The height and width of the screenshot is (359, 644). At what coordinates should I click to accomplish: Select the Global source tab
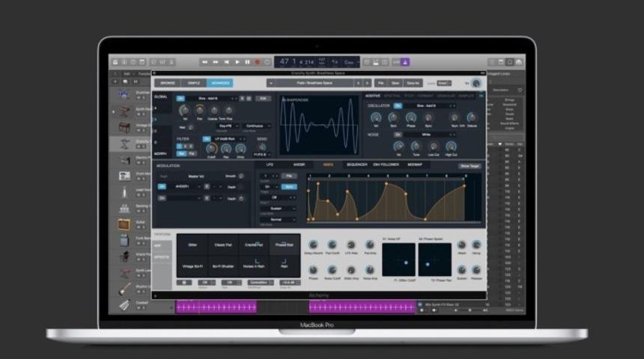pyautogui.click(x=160, y=96)
